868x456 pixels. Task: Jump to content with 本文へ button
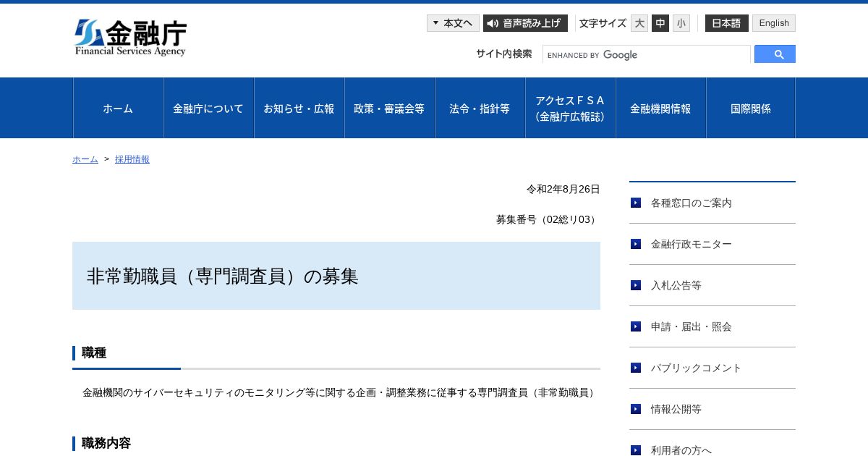(453, 23)
